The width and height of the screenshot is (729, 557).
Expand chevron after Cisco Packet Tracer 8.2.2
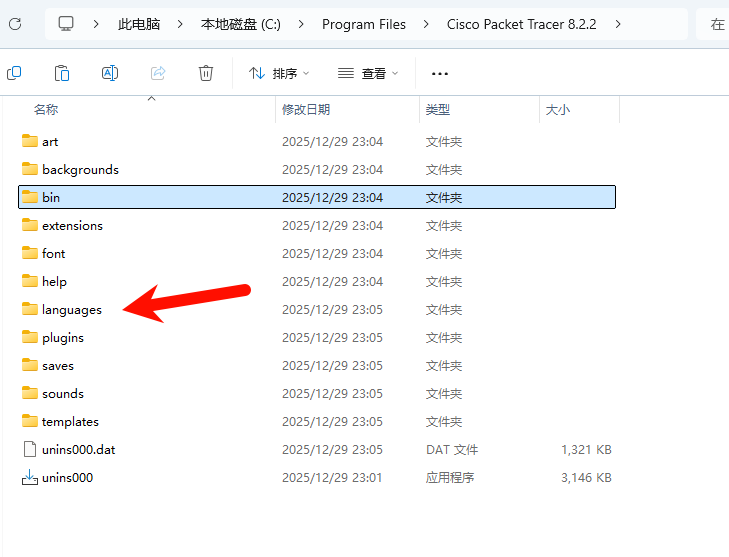coord(618,24)
